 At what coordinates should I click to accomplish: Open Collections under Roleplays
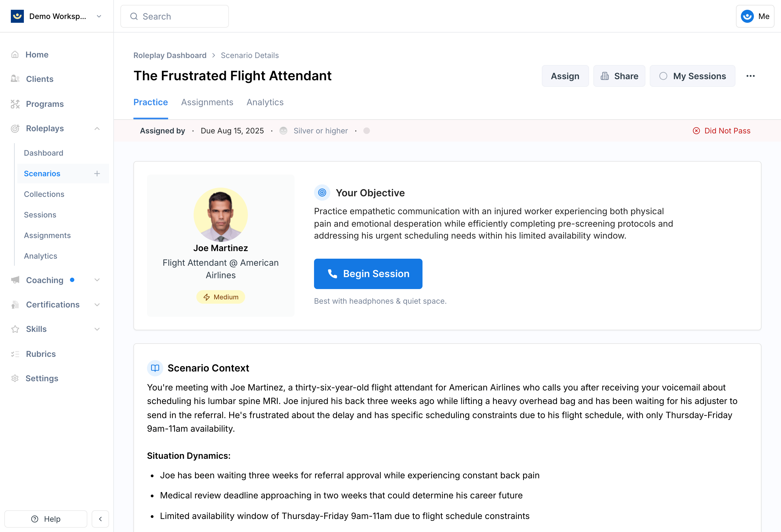[44, 194]
